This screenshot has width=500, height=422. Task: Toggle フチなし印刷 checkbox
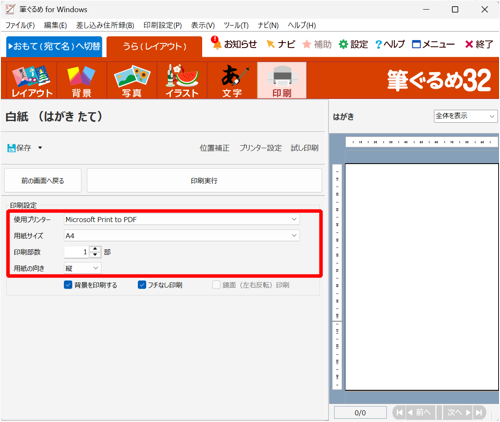(142, 285)
